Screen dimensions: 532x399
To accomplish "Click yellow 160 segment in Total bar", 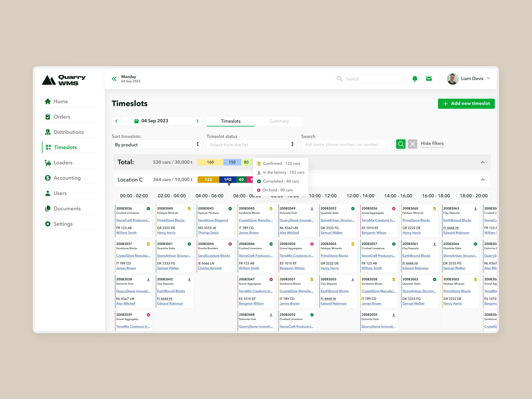I will (x=210, y=162).
